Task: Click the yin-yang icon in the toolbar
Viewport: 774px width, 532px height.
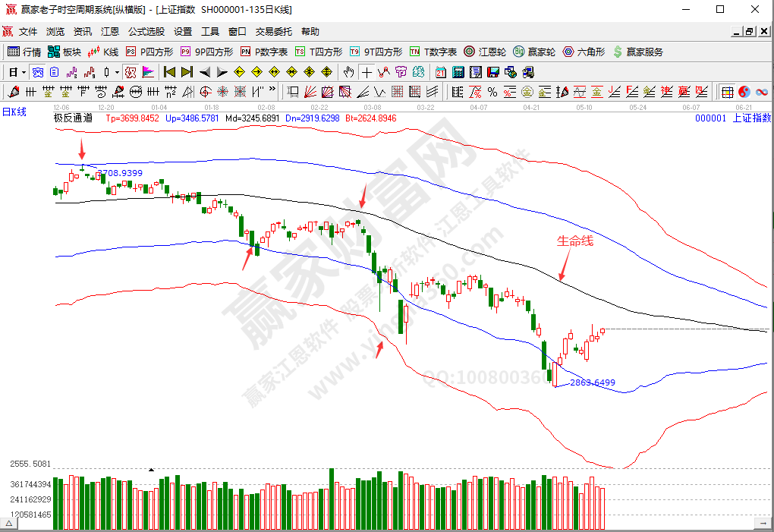Action: pyautogui.click(x=744, y=92)
